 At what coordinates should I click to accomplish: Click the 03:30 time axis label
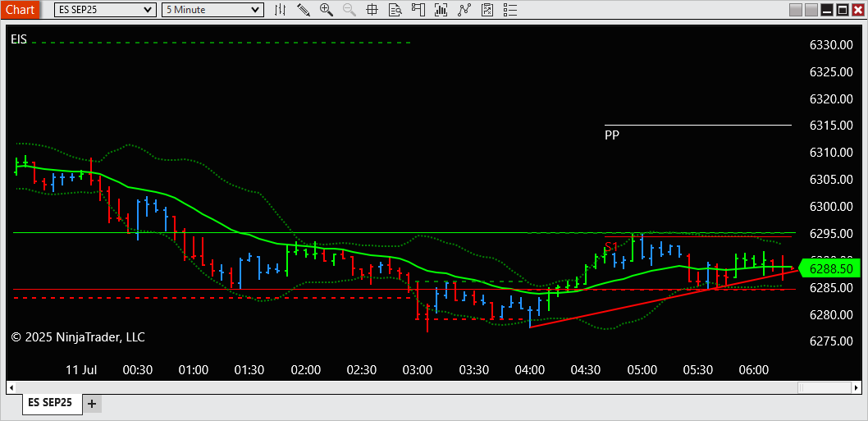pyautogui.click(x=474, y=369)
